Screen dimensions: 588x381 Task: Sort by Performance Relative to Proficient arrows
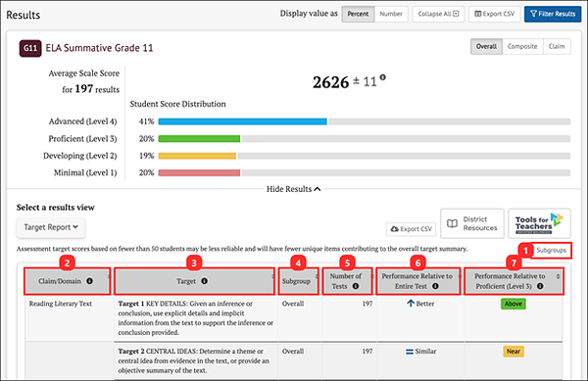point(558,276)
